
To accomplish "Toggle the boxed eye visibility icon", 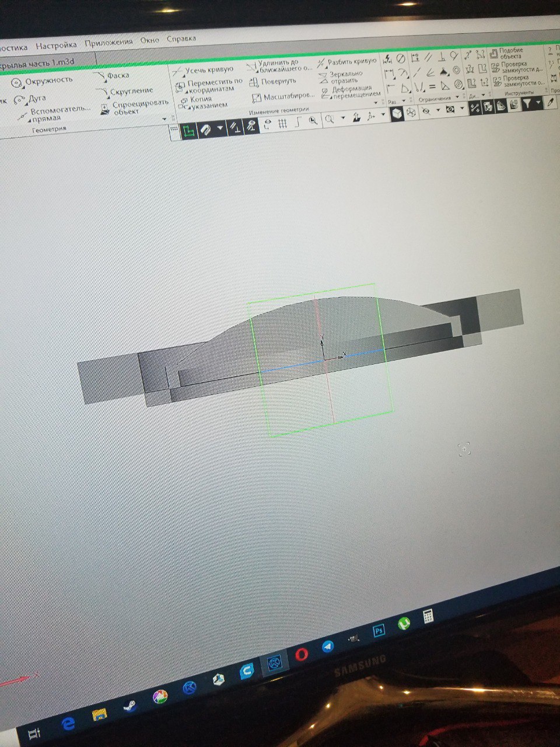I will click(450, 109).
